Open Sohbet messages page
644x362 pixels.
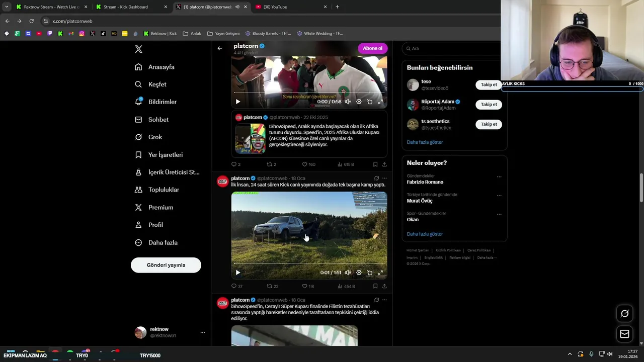pyautogui.click(x=152, y=120)
